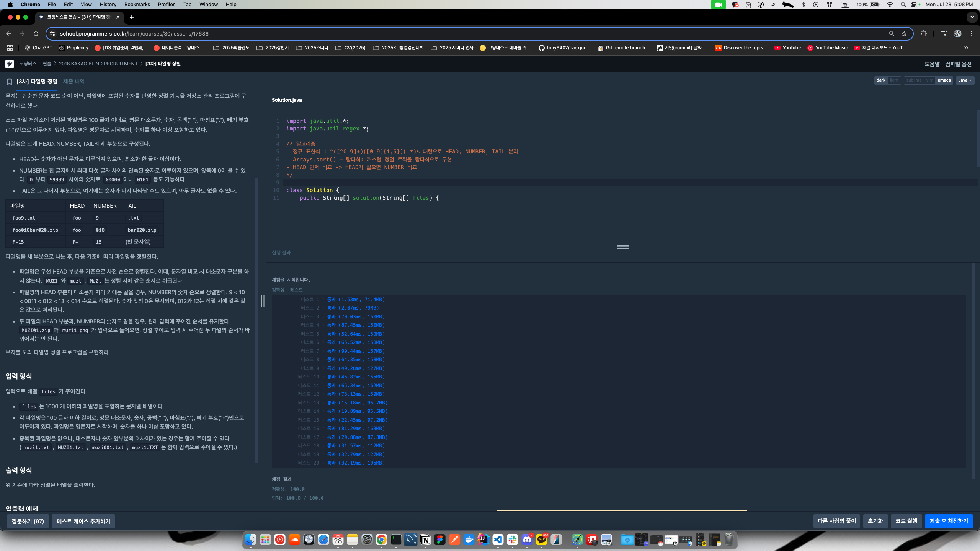The image size is (980, 551).
Task: Open 다른 사람의 풀이 button
Action: coord(837,521)
